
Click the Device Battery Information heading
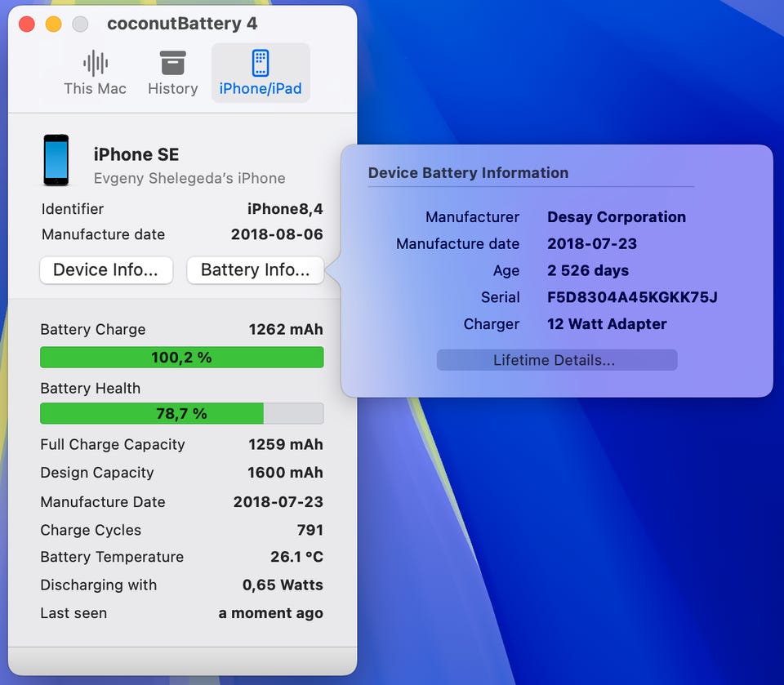(468, 173)
